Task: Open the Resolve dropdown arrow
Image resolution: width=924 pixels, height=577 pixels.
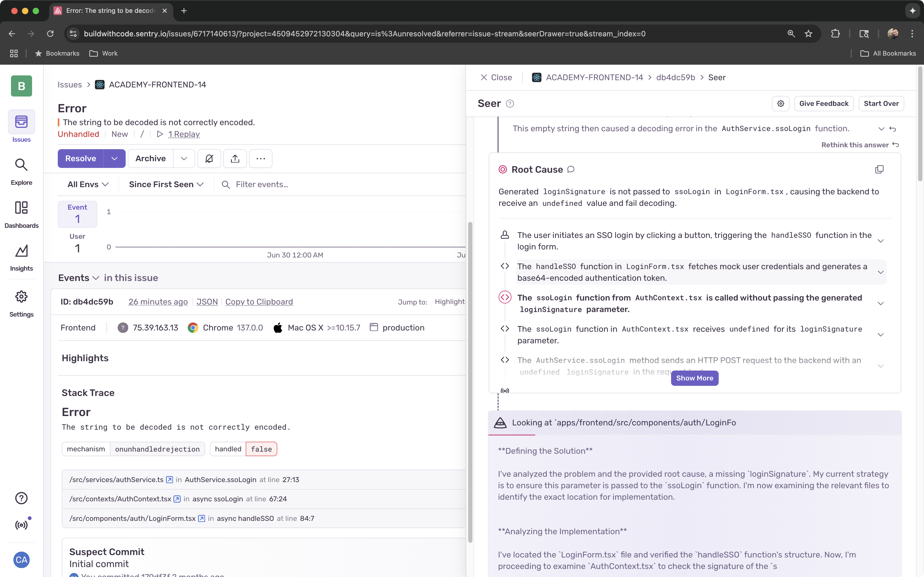Action: coord(114,158)
